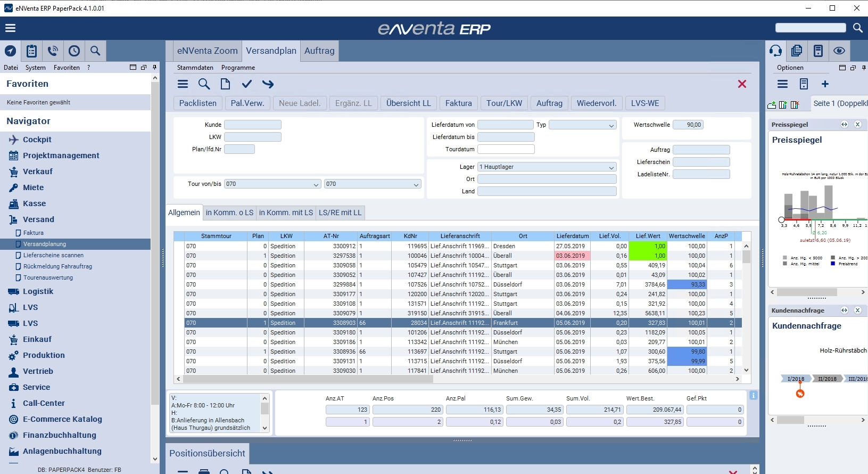868x474 pixels.
Task: Click the forward arrow icon in Versandplan toolbar
Action: pyautogui.click(x=268, y=84)
